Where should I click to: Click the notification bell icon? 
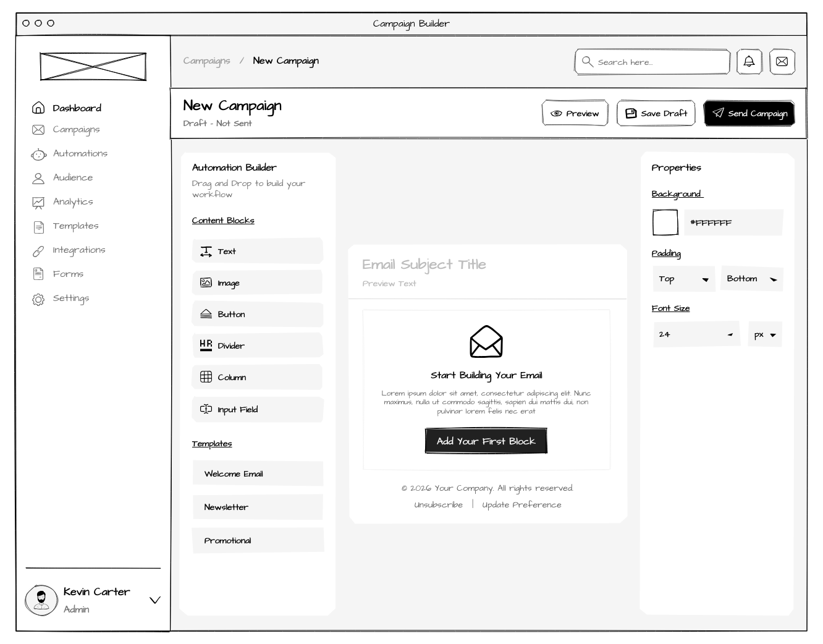749,62
